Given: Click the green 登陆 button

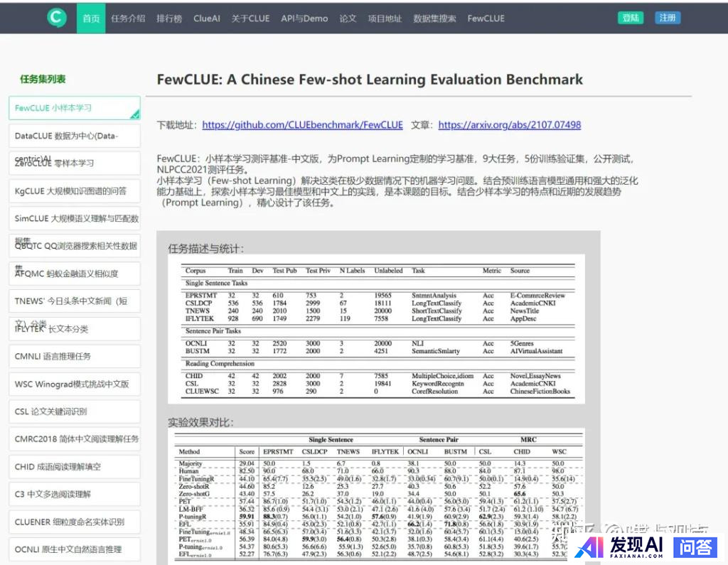Looking at the screenshot, I should 631,18.
